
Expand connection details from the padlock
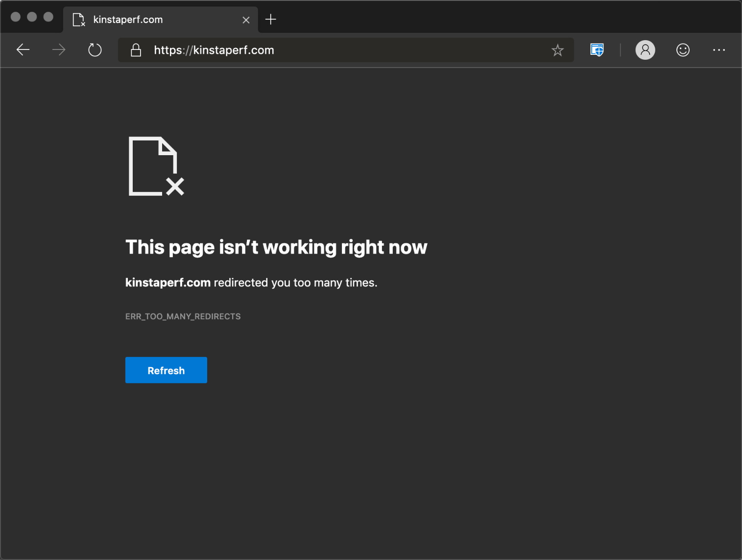[136, 49]
